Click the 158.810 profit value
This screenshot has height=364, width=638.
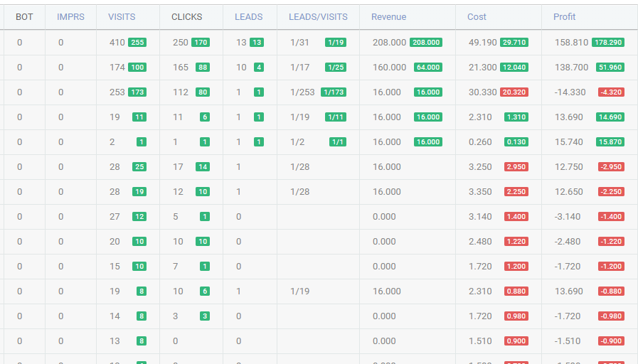click(570, 43)
